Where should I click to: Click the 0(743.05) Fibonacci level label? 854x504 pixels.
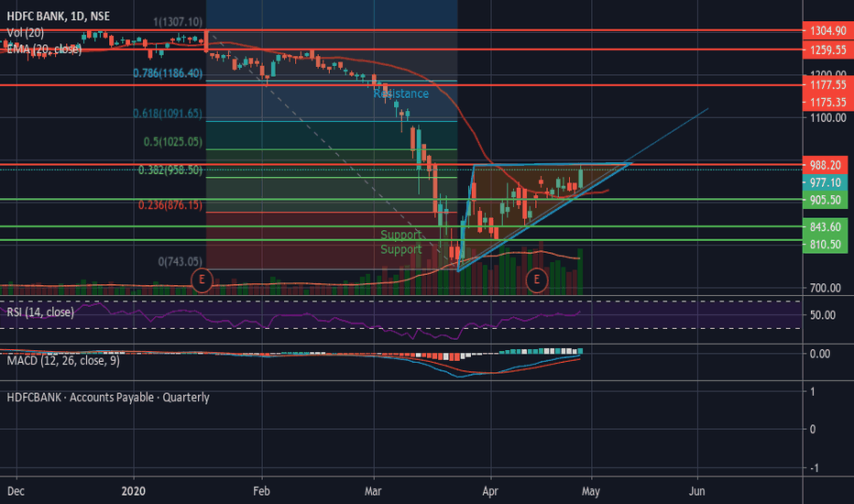click(181, 261)
